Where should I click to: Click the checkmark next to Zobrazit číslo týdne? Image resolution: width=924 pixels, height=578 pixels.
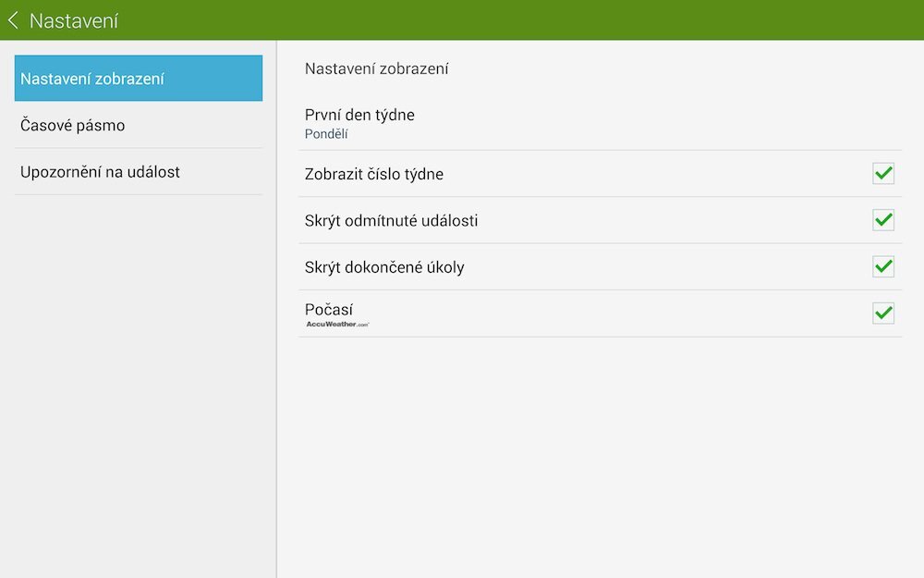(x=883, y=173)
